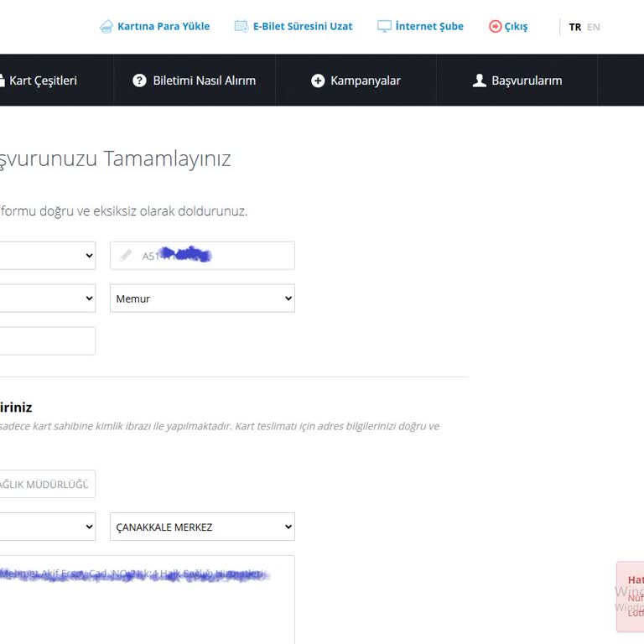Image resolution: width=644 pixels, height=644 pixels.
Task: Switch language to EN
Action: pos(594,27)
